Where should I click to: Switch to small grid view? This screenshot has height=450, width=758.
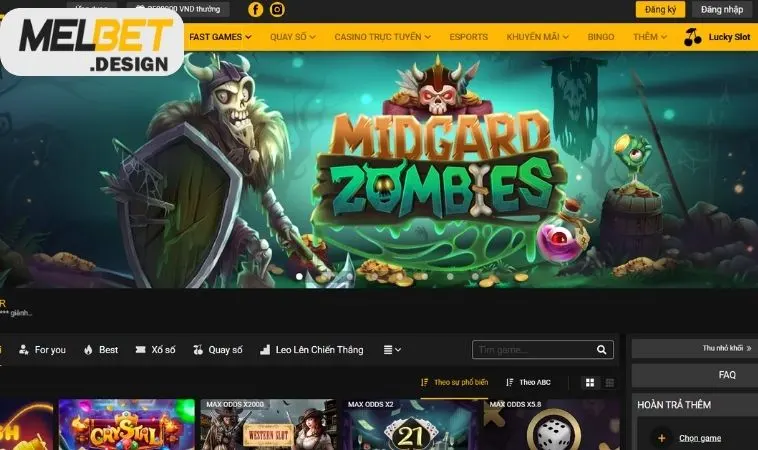610,383
